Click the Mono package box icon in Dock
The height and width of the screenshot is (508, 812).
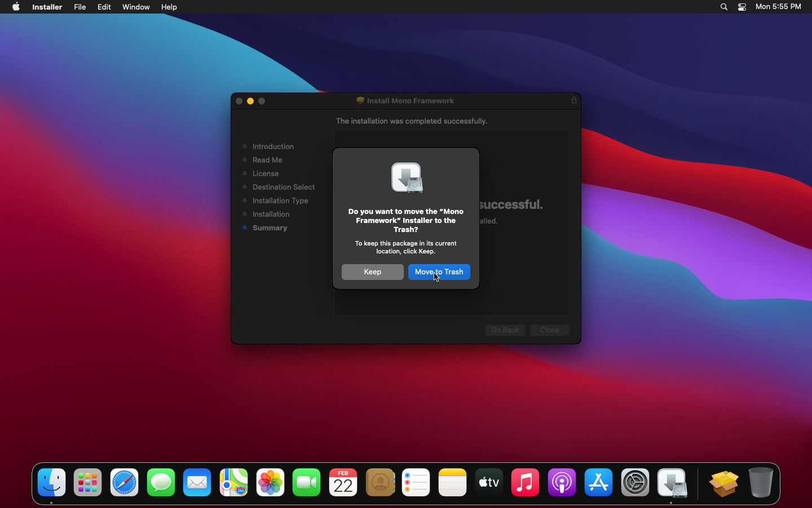pos(724,483)
